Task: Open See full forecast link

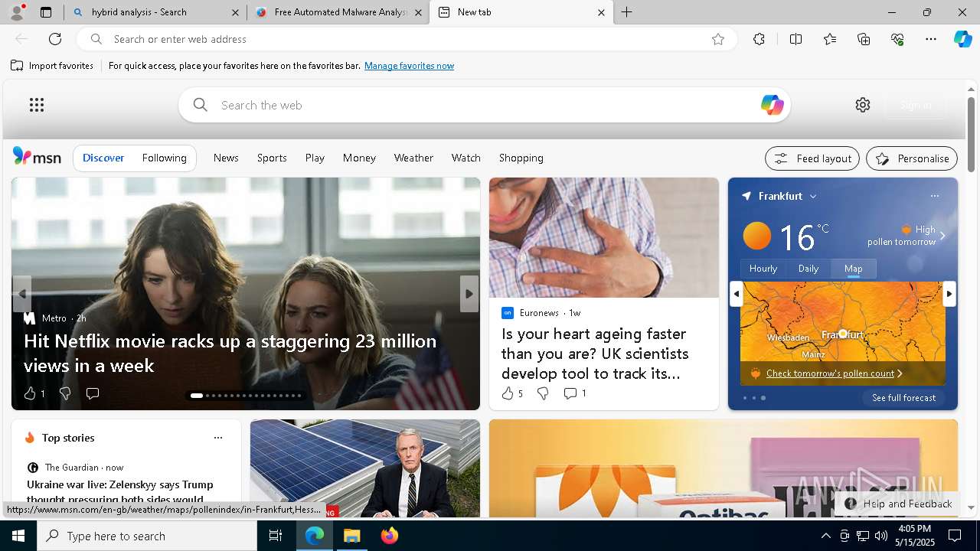Action: pos(903,398)
